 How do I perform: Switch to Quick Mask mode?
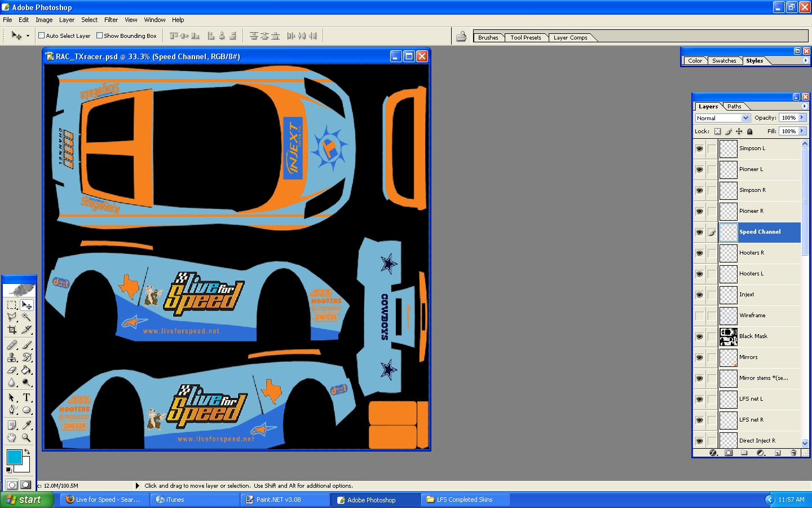click(25, 485)
